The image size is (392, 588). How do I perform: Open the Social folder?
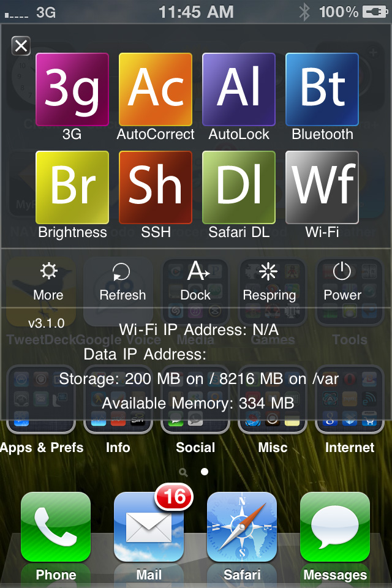click(195, 399)
